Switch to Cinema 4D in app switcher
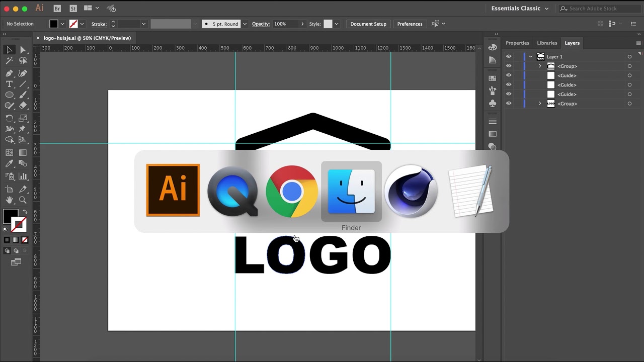Image resolution: width=644 pixels, height=362 pixels. pos(411,191)
